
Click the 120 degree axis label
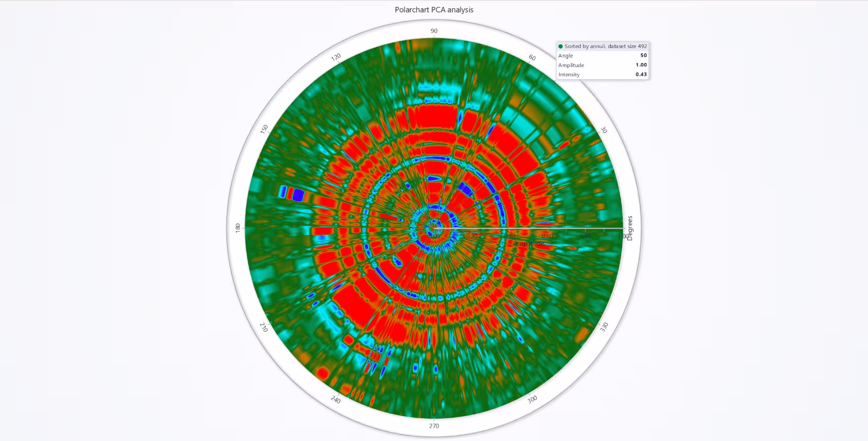click(x=336, y=57)
